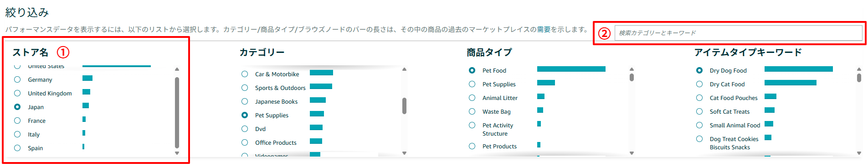Pick Spain from the store list
This screenshot has width=868, height=168.
(17, 148)
